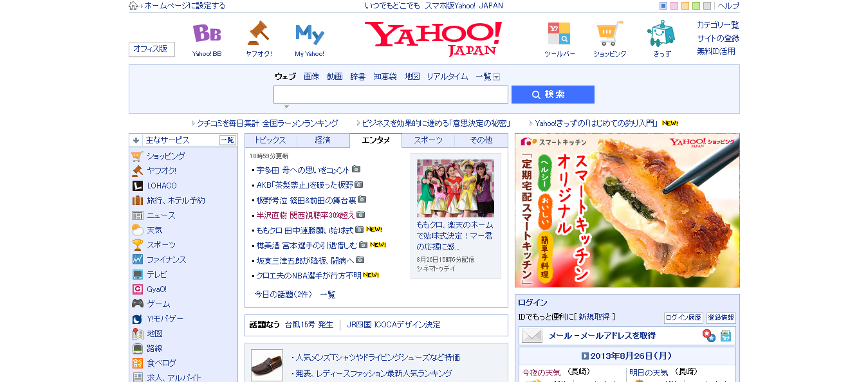Click the 路線 train icon
This screenshot has height=382, width=868.
pos(137,349)
